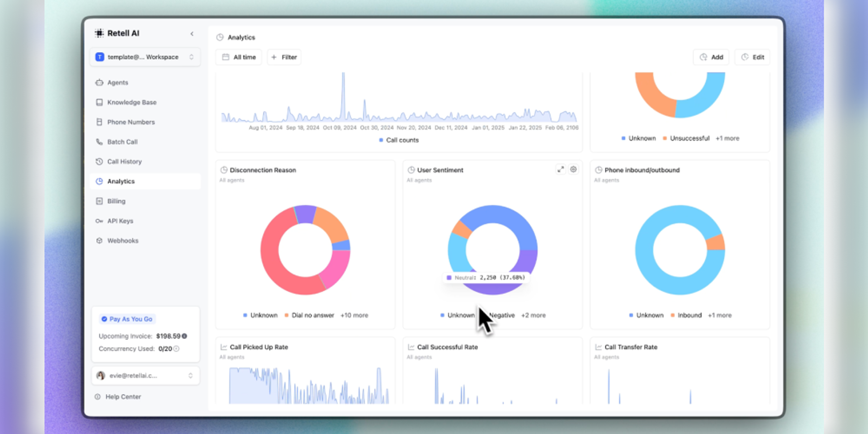Click the Filter button
868x434 pixels.
(284, 57)
